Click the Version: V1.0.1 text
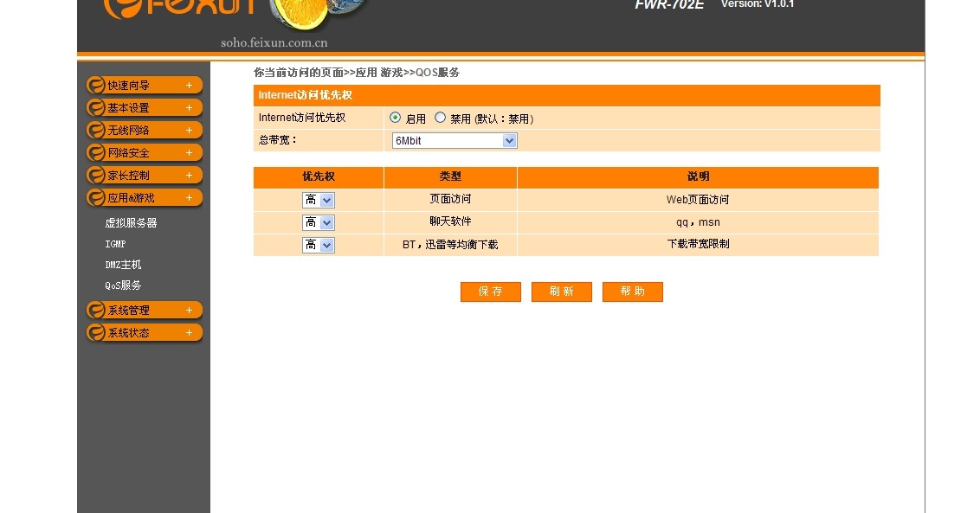This screenshot has width=980, height=513. tap(758, 4)
